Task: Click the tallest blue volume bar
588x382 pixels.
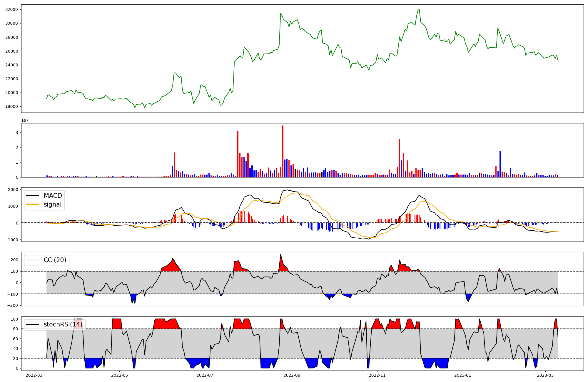Action: [x=500, y=164]
